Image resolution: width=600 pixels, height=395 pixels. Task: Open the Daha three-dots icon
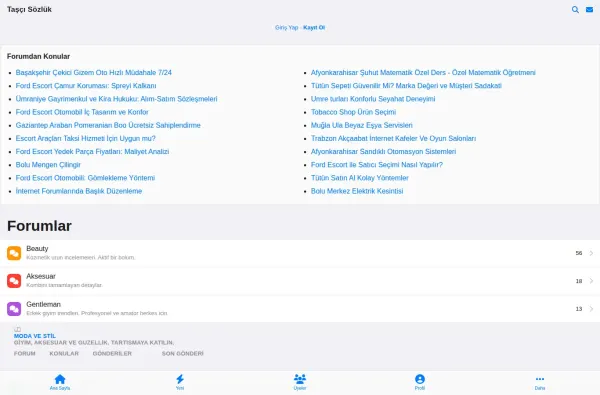(x=540, y=379)
